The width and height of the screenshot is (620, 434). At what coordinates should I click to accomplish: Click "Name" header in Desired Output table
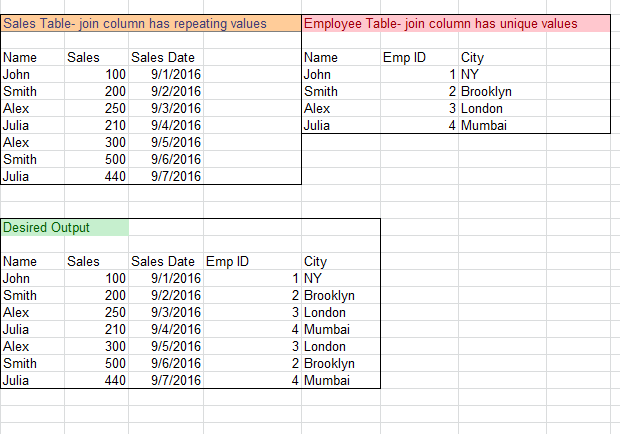[20, 262]
